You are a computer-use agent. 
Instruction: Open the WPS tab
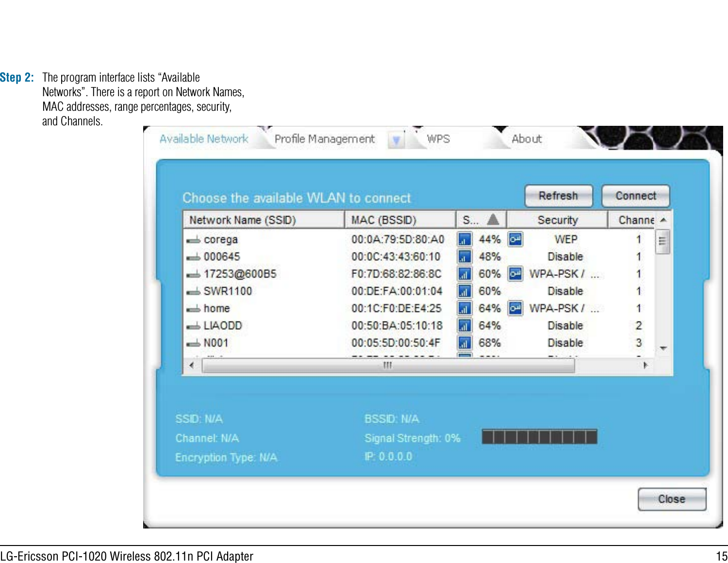point(438,139)
